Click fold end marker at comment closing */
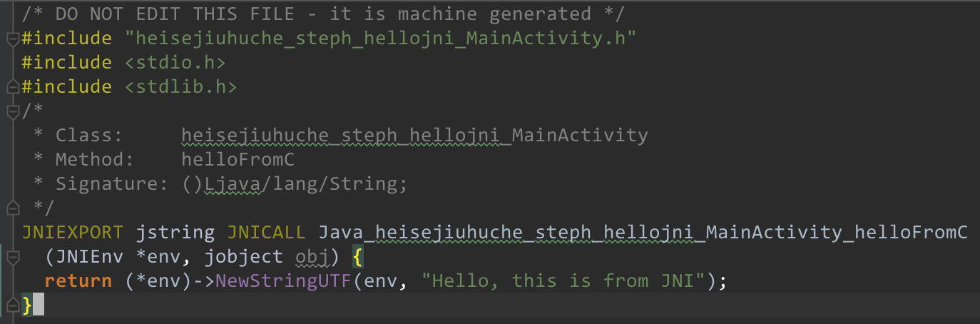Screen dimensions: 980x324 pyautogui.click(x=11, y=208)
